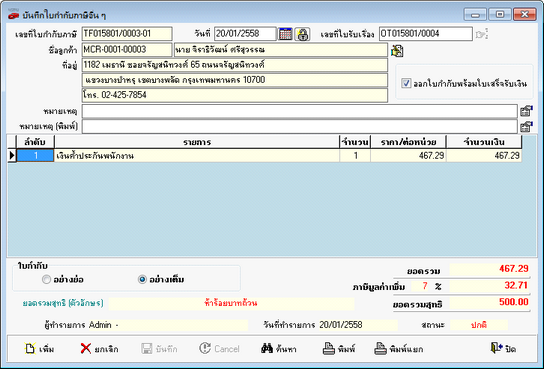Click the รายการ column header
This screenshot has height=369, width=544.
[197, 142]
